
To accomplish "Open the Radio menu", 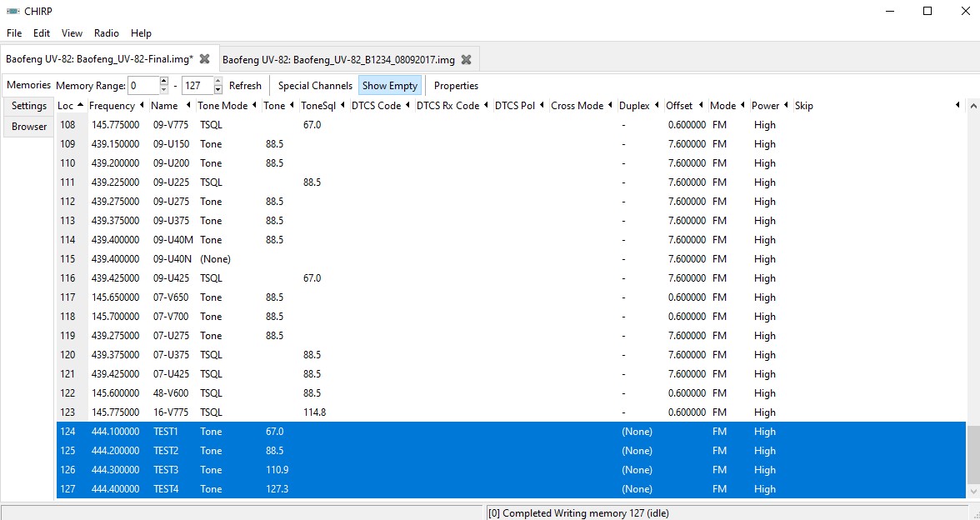I will pyautogui.click(x=107, y=33).
